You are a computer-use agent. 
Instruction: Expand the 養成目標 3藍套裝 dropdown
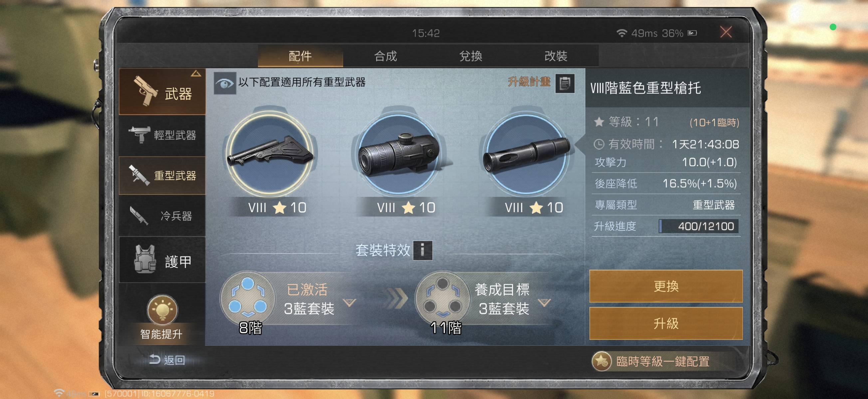[x=544, y=302]
